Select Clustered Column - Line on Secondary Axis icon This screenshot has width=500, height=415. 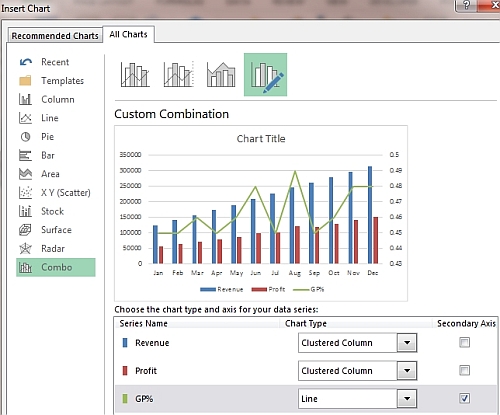pyautogui.click(x=178, y=75)
